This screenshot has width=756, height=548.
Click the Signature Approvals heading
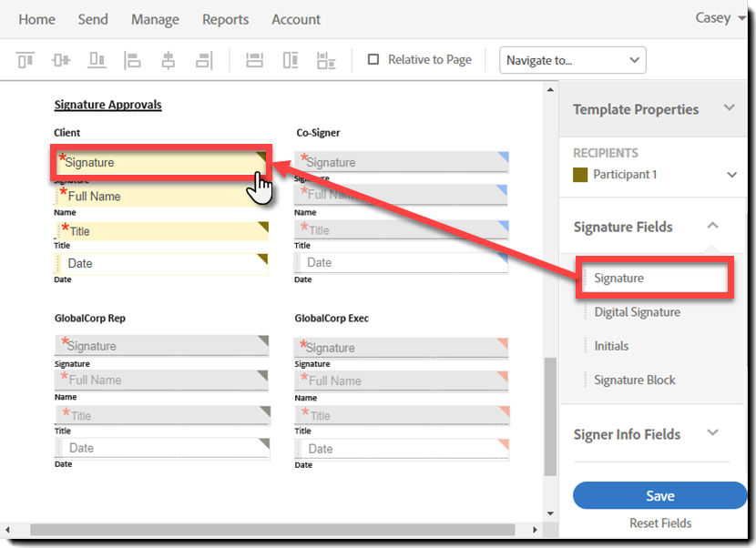107,105
